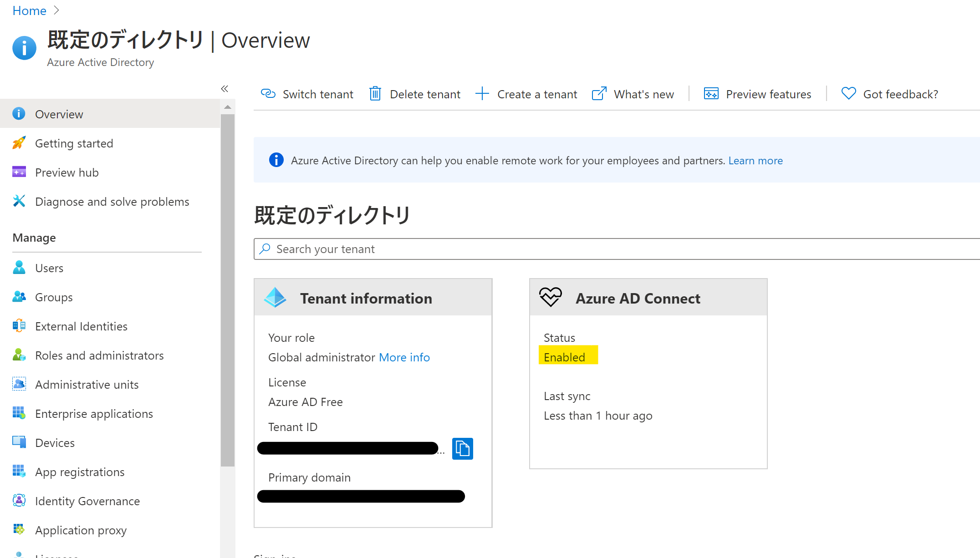
Task: Open Identity Governance
Action: 87,501
